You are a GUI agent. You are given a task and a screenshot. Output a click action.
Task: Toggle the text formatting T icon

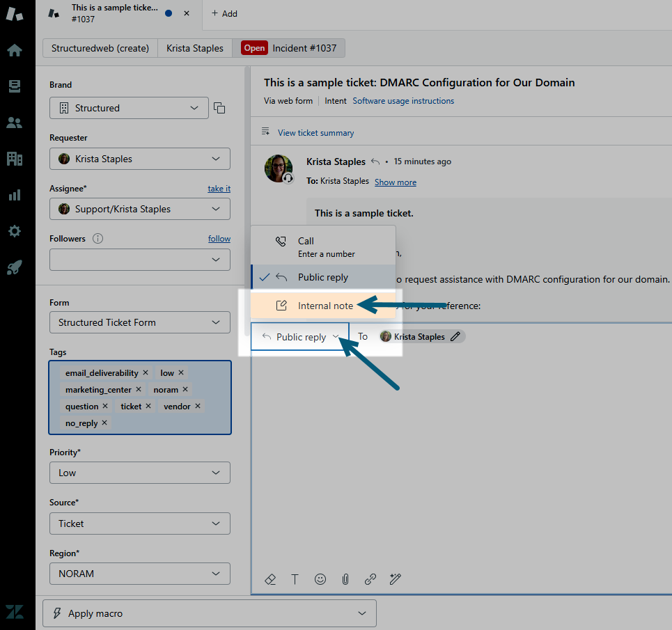pyautogui.click(x=295, y=579)
